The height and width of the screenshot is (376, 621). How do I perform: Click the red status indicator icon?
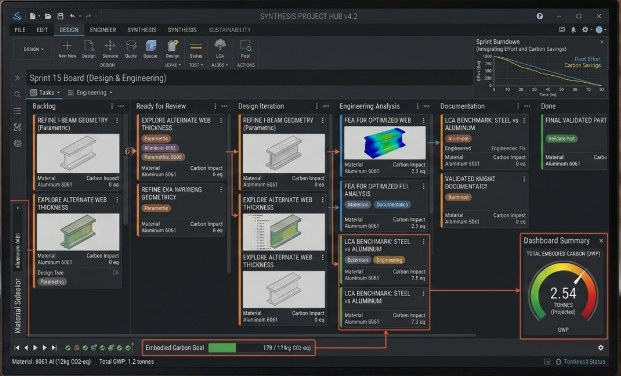(x=76, y=348)
